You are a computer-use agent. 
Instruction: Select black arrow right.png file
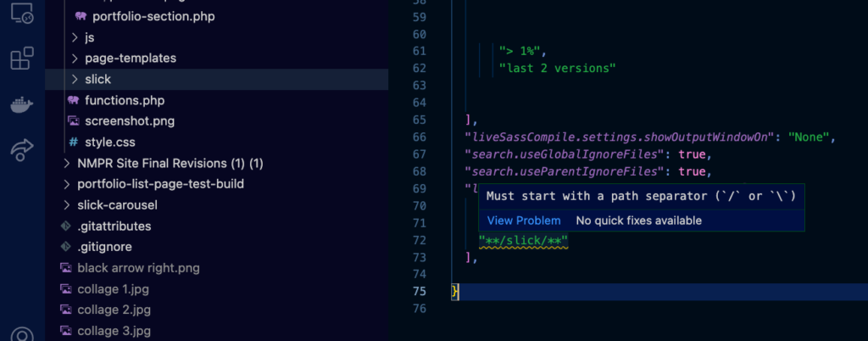pyautogui.click(x=138, y=268)
